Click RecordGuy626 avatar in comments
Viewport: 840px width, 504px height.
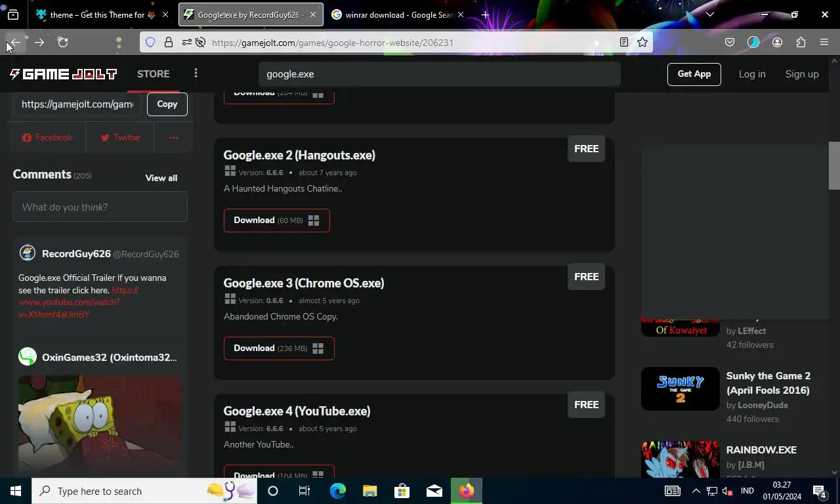click(28, 253)
